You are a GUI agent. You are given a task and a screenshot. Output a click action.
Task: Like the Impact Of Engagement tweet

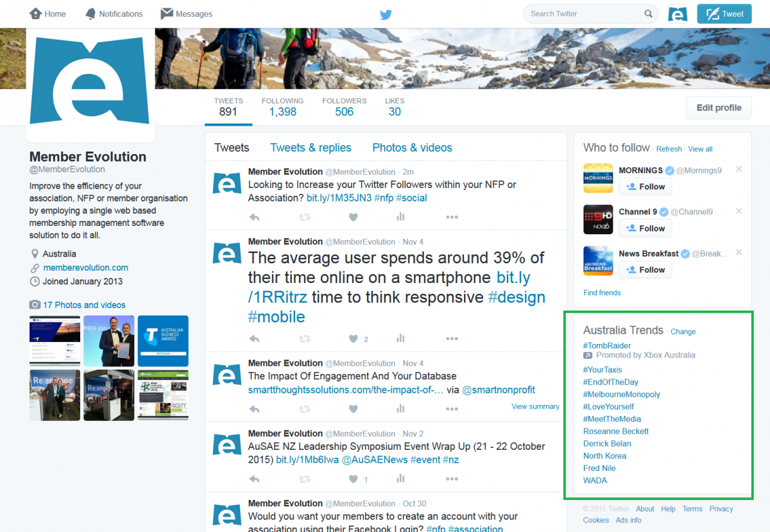(353, 408)
